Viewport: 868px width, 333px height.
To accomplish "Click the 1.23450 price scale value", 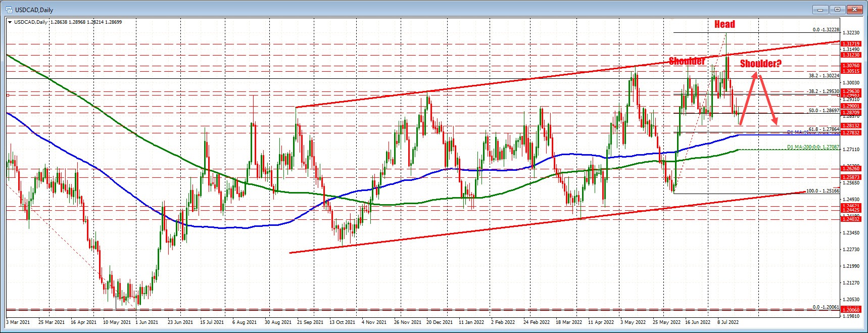I will pyautogui.click(x=850, y=233).
